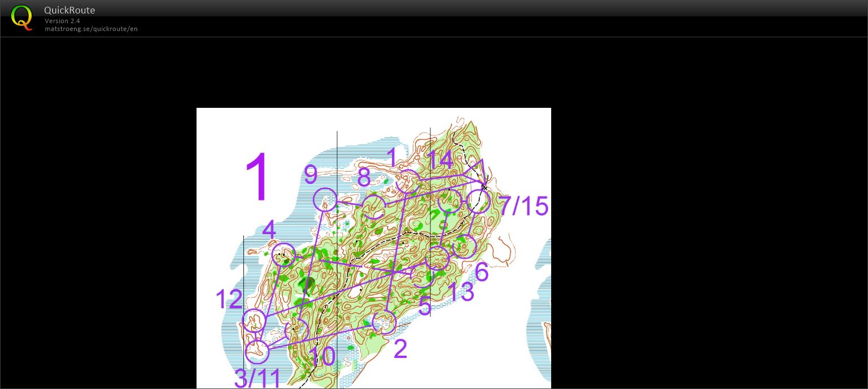Screen dimensions: 868x389
Task: Select the control 12 circle
Action: point(254,321)
